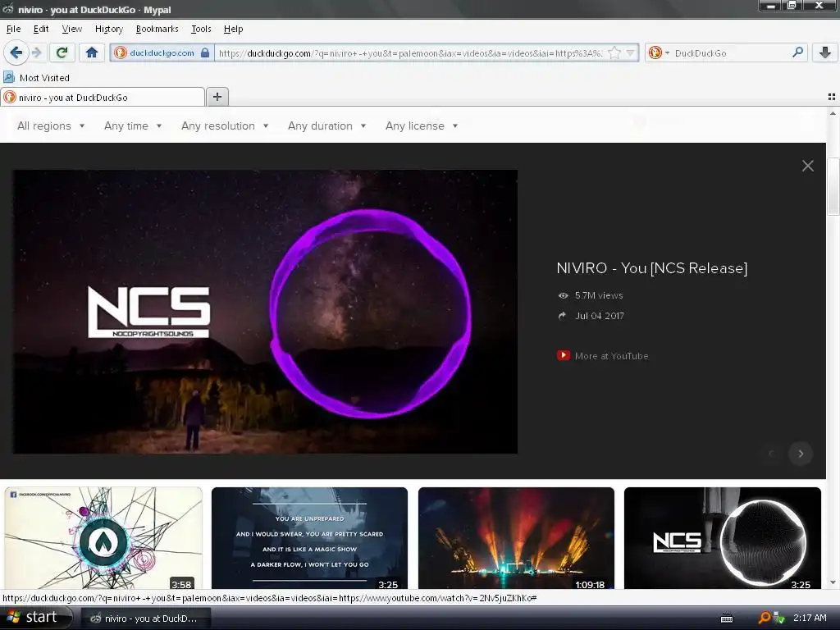Open the 1:09:18 concert video thumbnail
Image resolution: width=840 pixels, height=630 pixels.
point(516,538)
